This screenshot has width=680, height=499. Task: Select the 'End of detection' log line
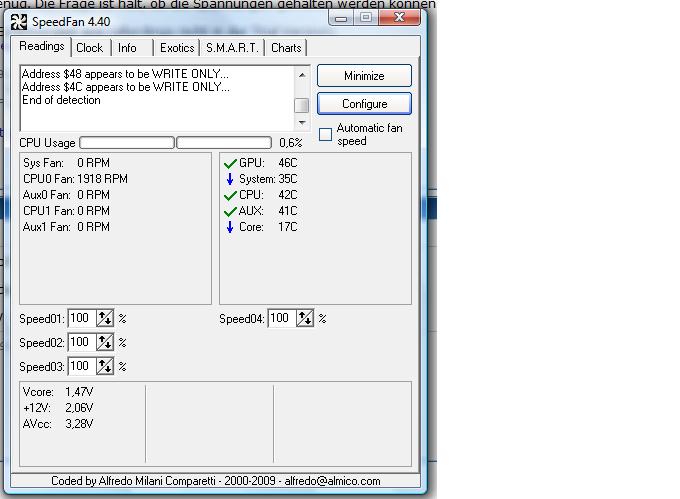tap(61, 100)
